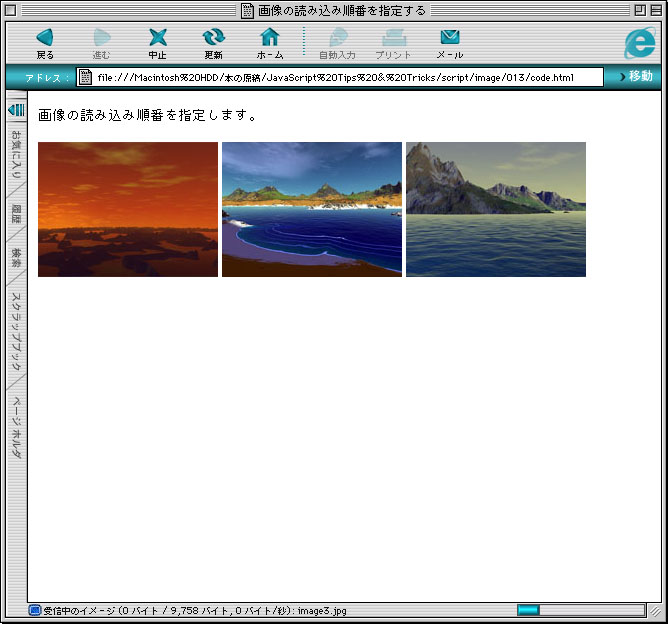Go back with the 戻る button

click(x=45, y=43)
